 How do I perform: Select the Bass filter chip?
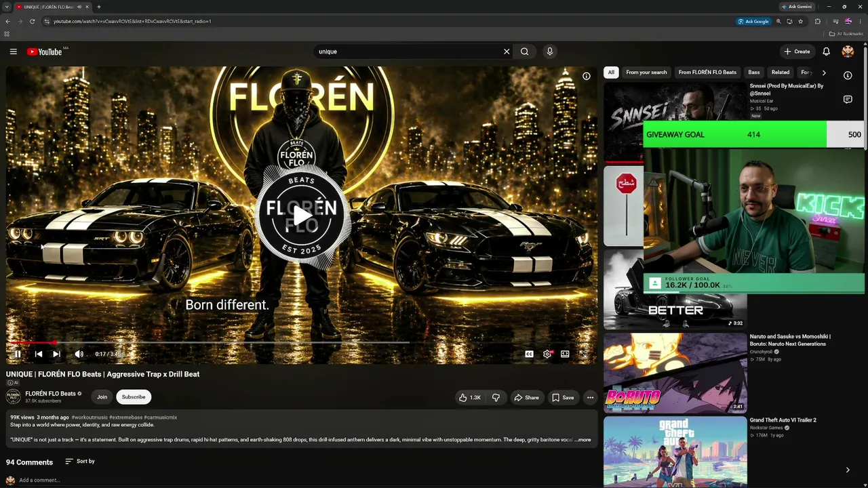[x=754, y=73]
